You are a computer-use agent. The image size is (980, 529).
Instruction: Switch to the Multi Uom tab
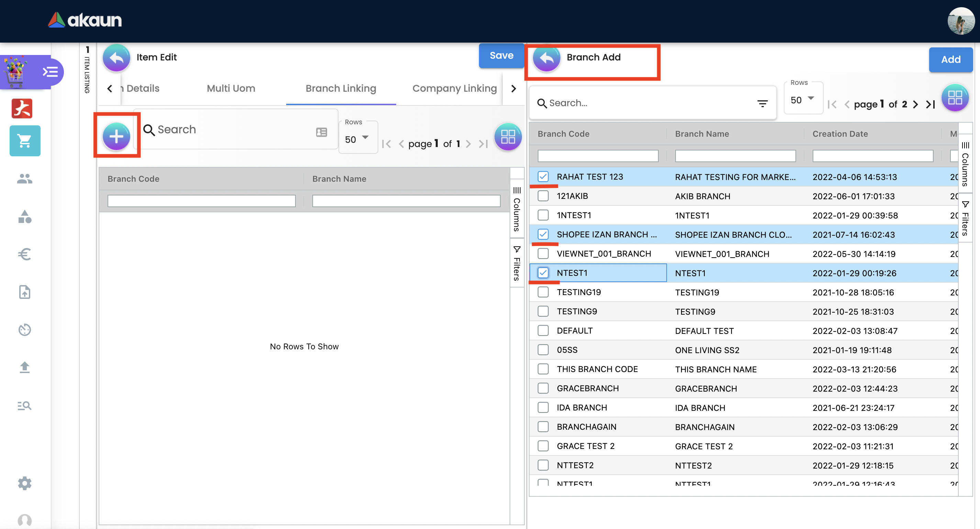(231, 88)
